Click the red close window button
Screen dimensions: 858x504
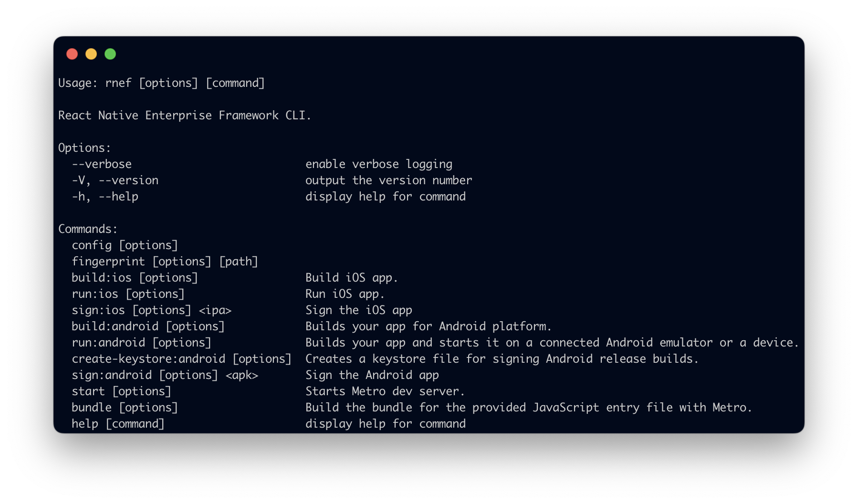72,54
